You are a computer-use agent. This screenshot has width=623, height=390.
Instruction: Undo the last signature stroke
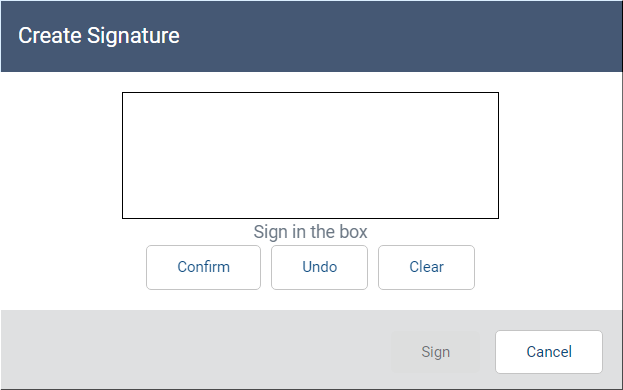319,267
